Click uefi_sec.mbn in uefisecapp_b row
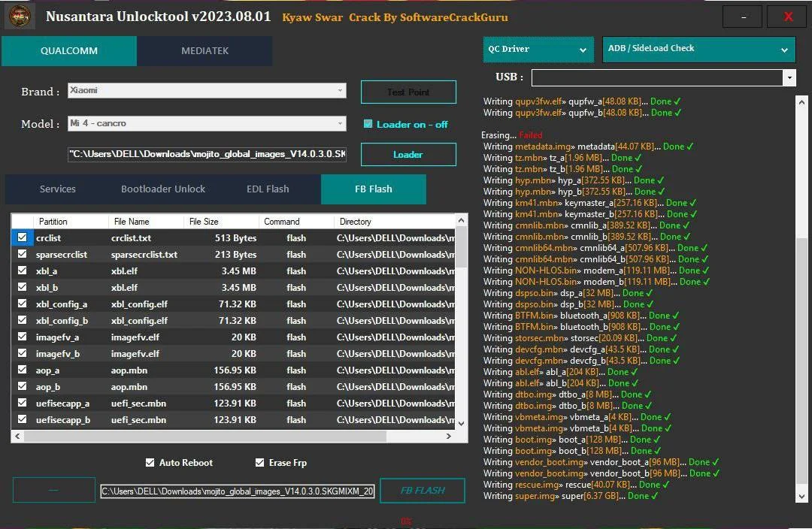 pos(139,420)
